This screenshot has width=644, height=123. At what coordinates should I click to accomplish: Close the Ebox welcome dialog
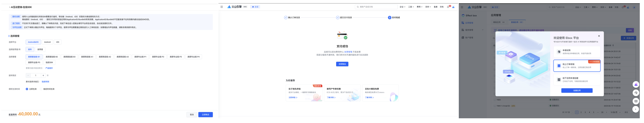pyautogui.click(x=599, y=36)
